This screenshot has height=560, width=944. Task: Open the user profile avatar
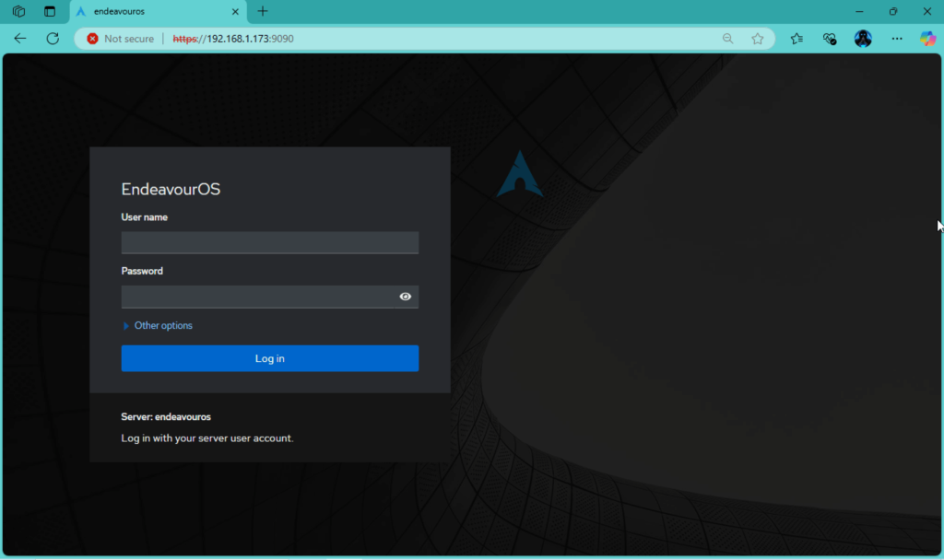(x=863, y=39)
